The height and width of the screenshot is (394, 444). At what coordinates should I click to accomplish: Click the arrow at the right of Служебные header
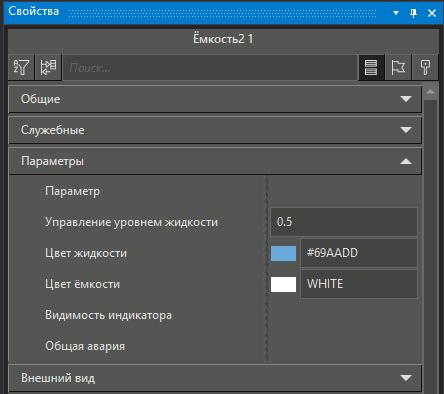[x=406, y=130]
